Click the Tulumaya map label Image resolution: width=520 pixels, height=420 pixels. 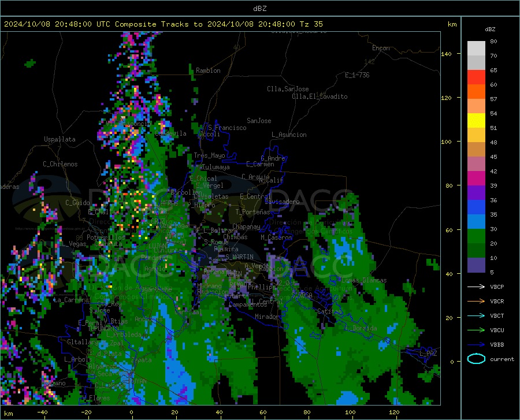click(216, 167)
